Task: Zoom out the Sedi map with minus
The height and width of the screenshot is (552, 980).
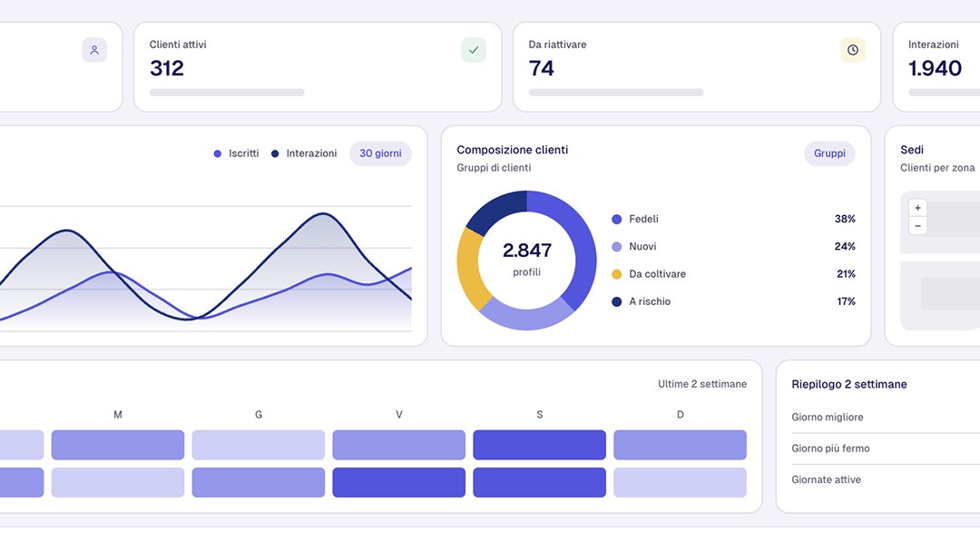Action: (x=917, y=226)
